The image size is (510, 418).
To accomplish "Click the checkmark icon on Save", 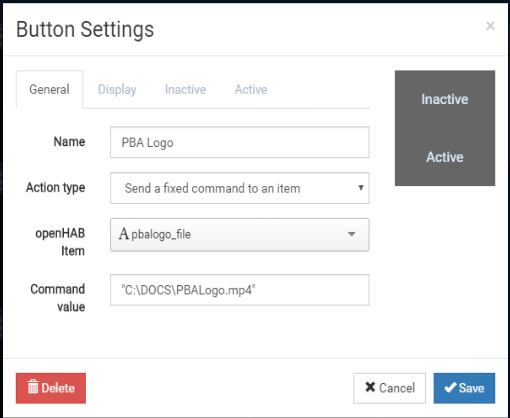I will pos(450,388).
